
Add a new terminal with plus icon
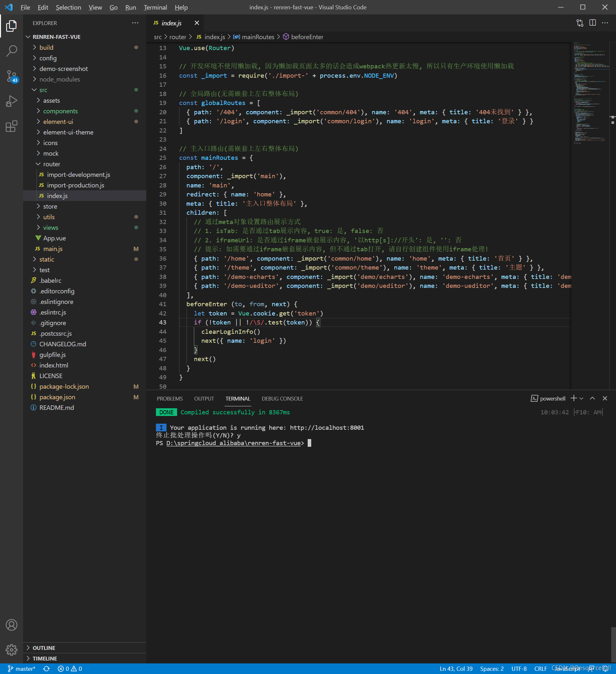coord(574,398)
